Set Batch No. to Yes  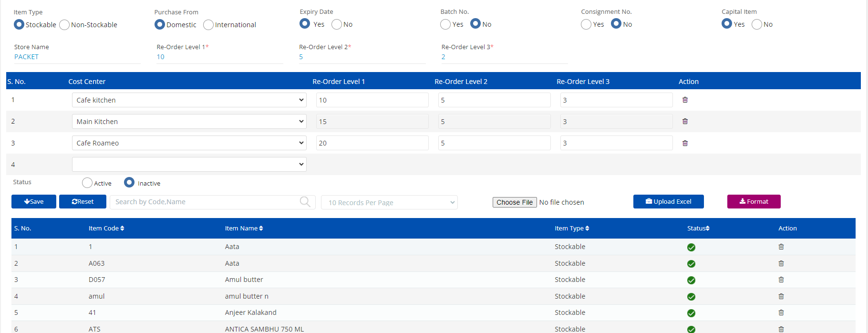pos(445,24)
